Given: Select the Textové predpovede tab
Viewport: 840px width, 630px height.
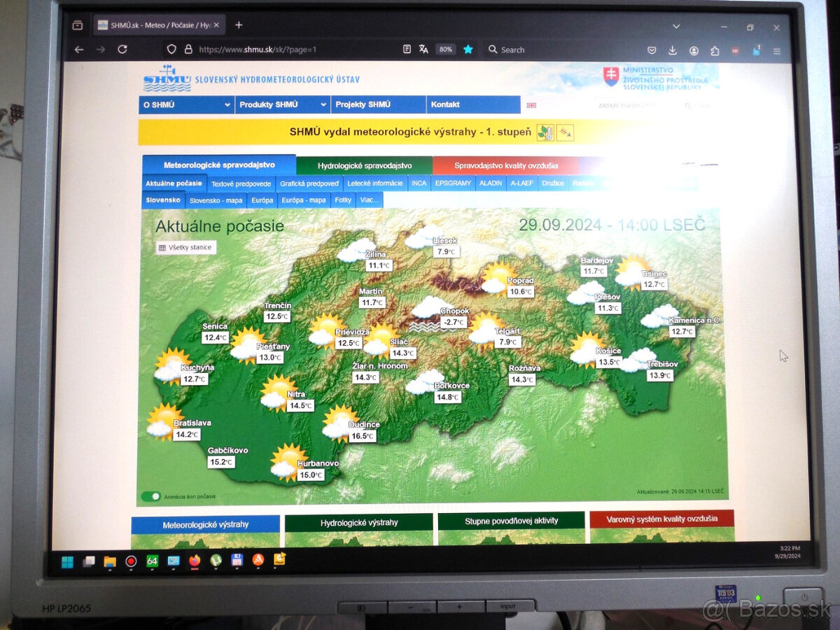Looking at the screenshot, I should coord(241,184).
